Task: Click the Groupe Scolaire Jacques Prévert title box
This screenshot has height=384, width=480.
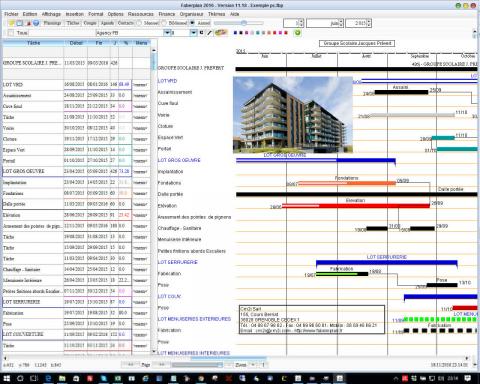Action: 357,43
